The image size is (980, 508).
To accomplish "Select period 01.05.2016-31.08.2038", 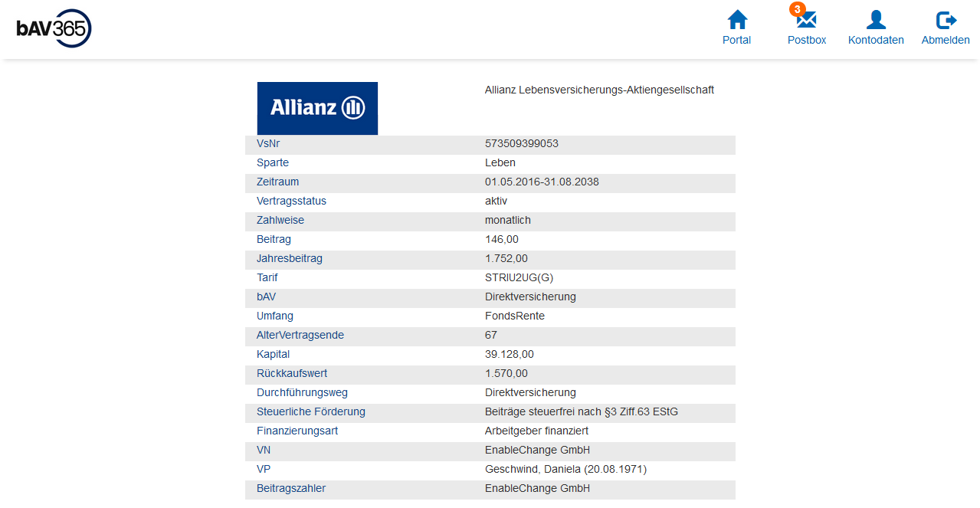I will [x=542, y=182].
